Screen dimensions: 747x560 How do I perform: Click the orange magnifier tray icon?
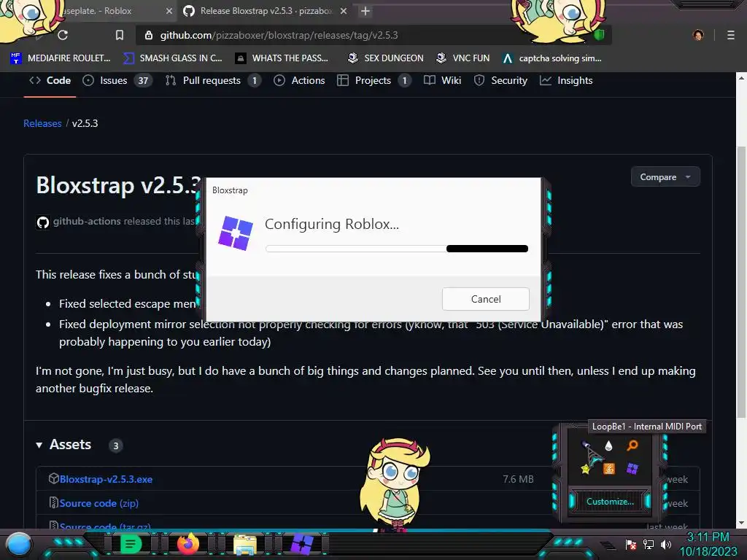(x=632, y=446)
